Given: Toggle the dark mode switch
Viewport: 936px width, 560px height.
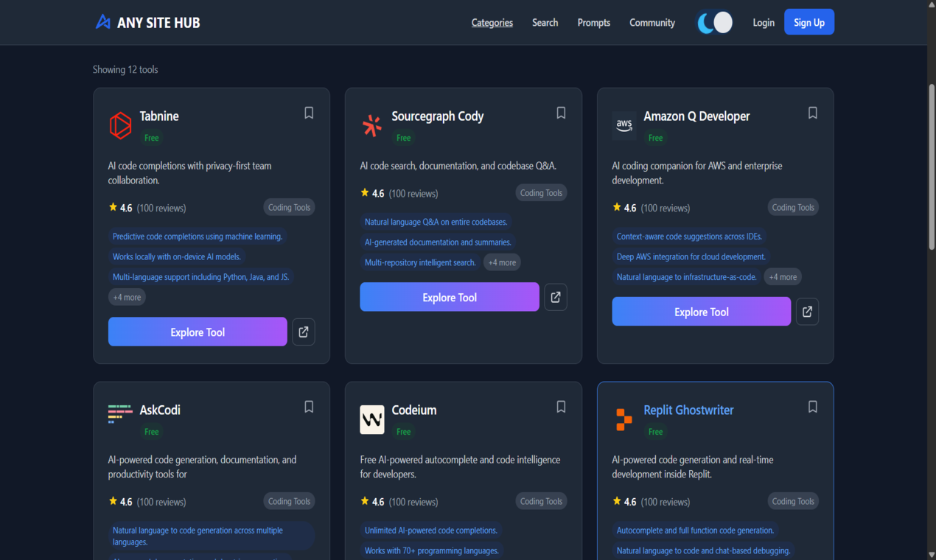Looking at the screenshot, I should (713, 22).
